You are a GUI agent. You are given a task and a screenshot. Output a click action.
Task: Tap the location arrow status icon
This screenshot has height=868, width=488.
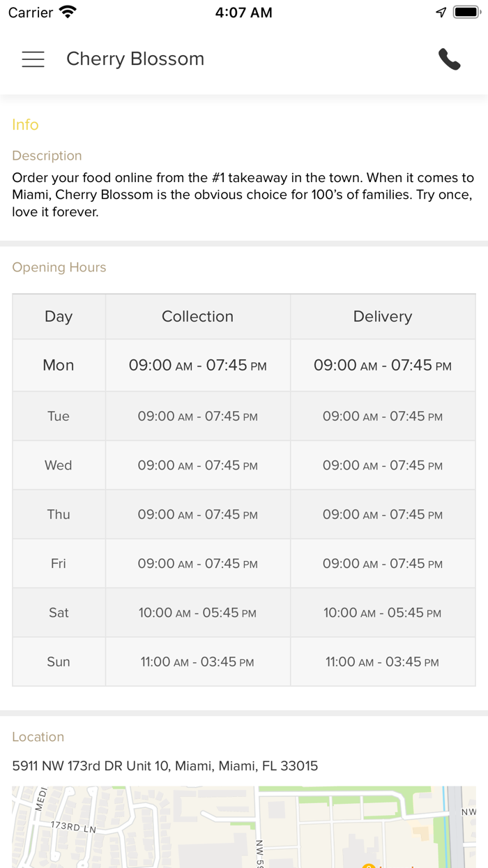tap(441, 13)
